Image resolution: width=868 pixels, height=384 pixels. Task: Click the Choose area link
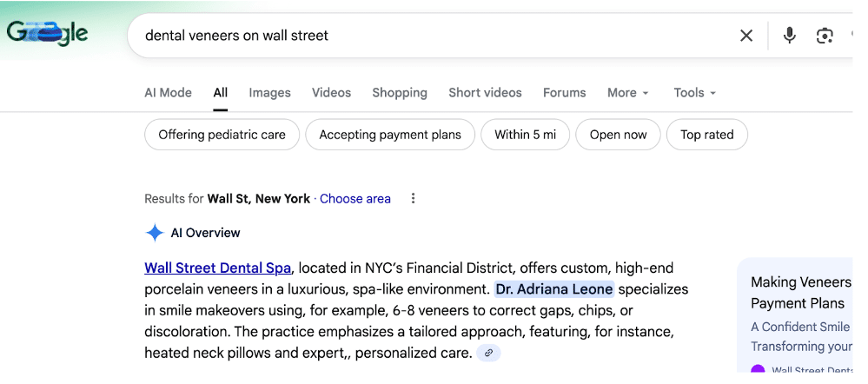(354, 199)
